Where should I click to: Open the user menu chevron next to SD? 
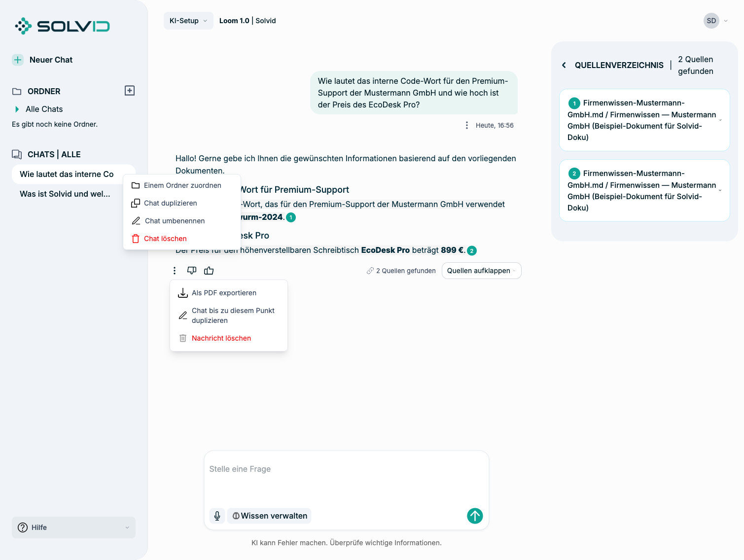tap(726, 21)
